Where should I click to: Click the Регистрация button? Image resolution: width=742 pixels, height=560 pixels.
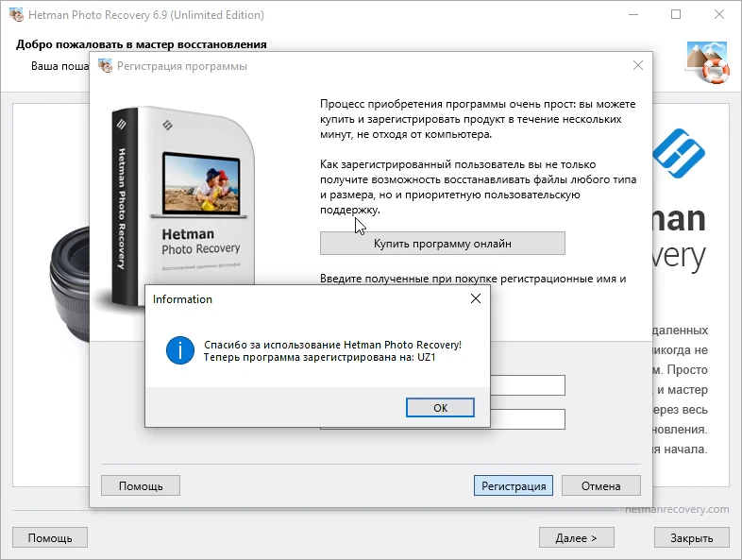[514, 485]
